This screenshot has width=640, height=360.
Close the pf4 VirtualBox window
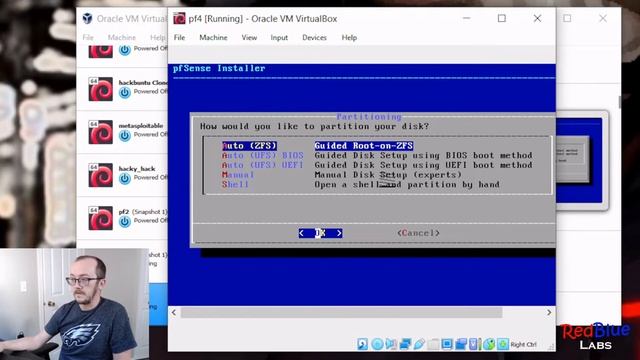point(537,18)
